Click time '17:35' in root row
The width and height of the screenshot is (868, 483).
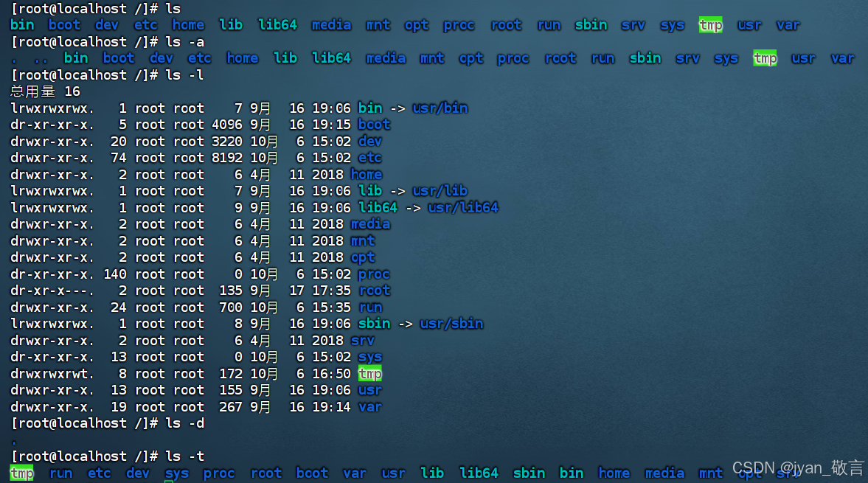pos(332,291)
